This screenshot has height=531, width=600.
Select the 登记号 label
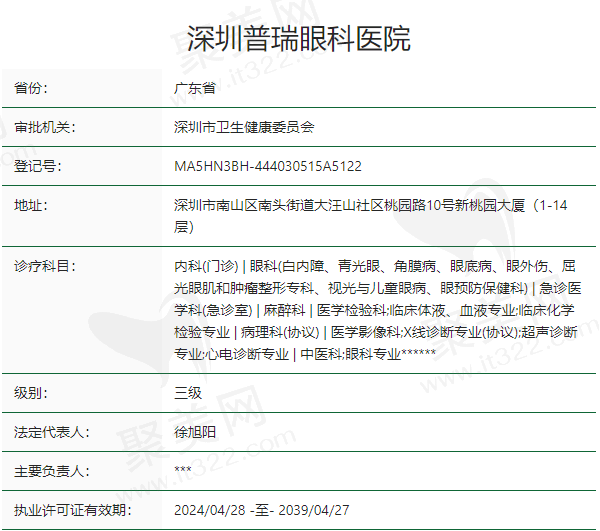[38, 166]
